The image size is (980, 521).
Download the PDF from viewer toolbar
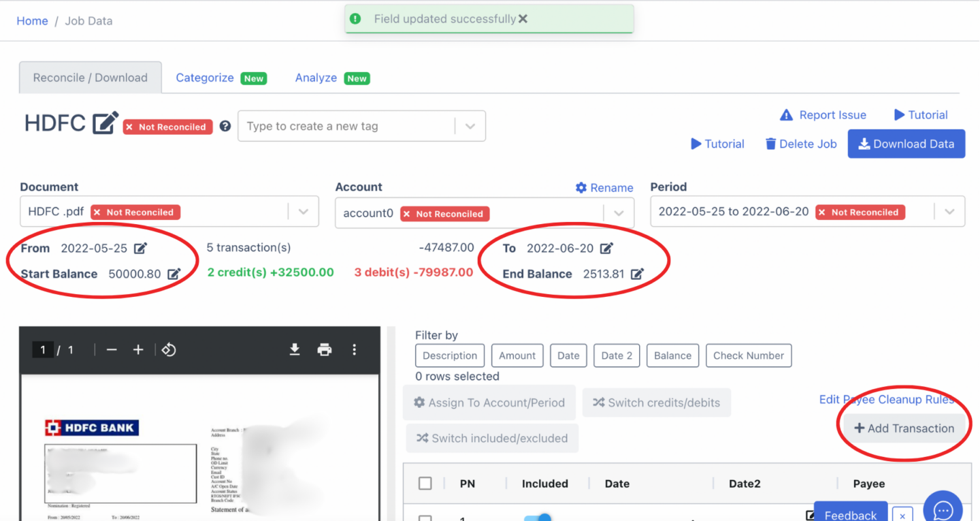pyautogui.click(x=295, y=349)
